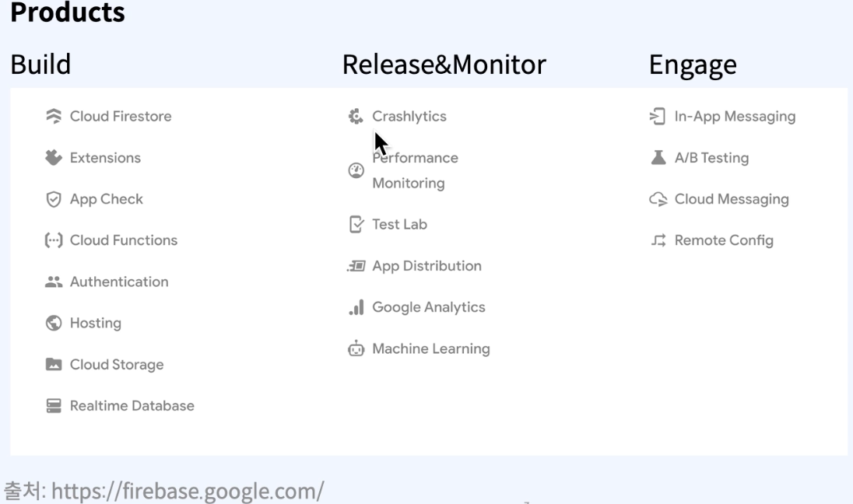
Task: Click the Cloud Functions brackets icon
Action: point(53,240)
